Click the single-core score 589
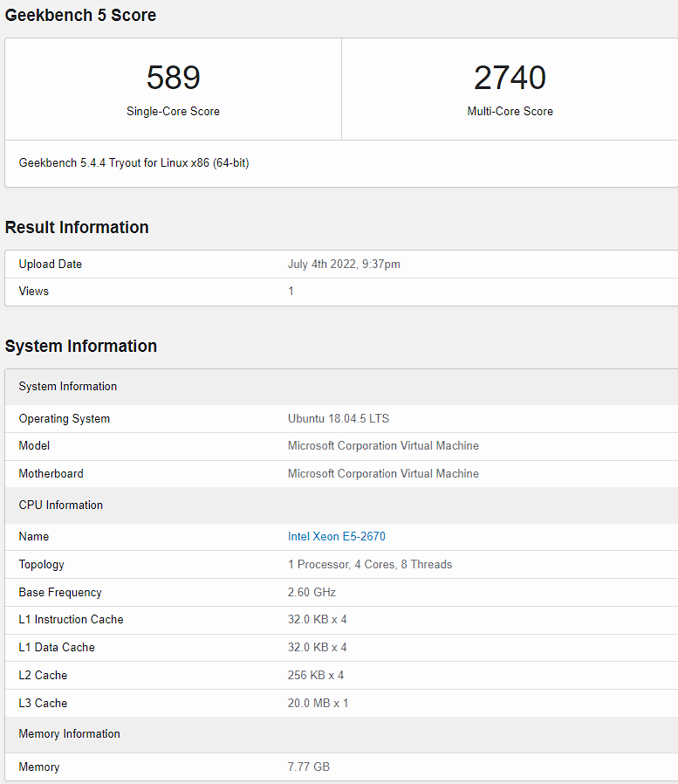The image size is (678, 784). [174, 78]
